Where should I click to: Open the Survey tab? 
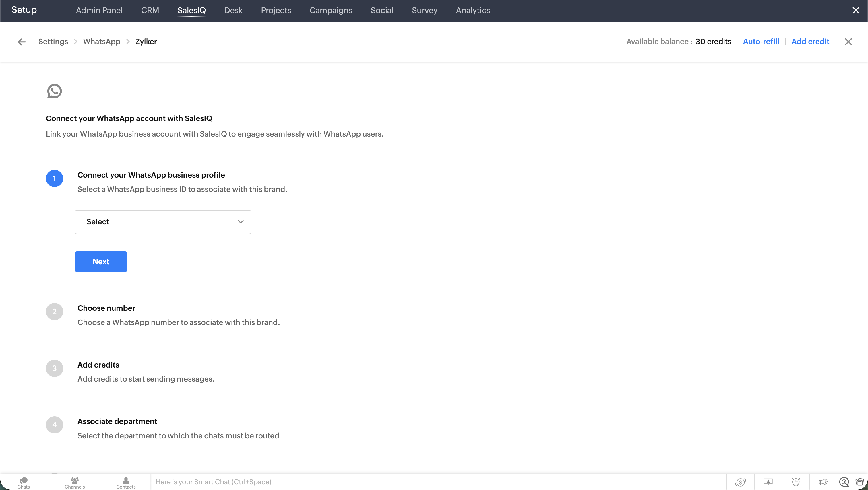click(x=425, y=10)
